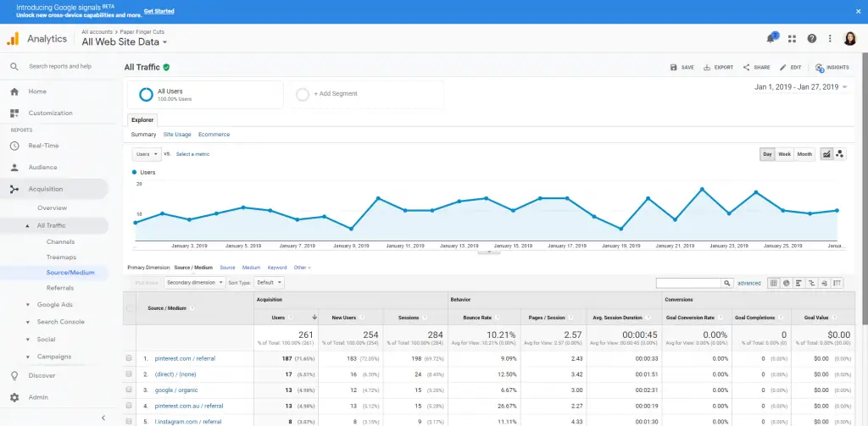Open the Google apps grid icon

[x=793, y=39]
